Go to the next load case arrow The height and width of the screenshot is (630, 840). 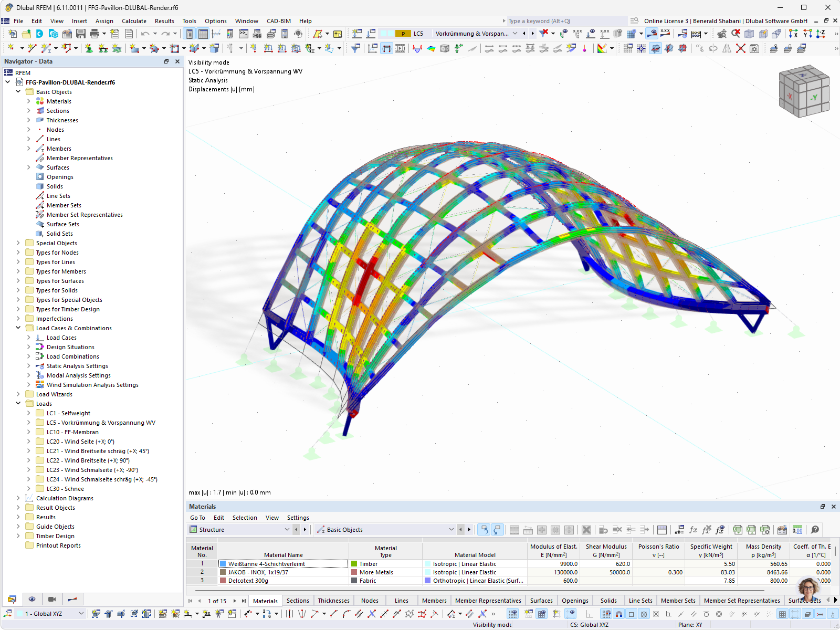pyautogui.click(x=532, y=34)
